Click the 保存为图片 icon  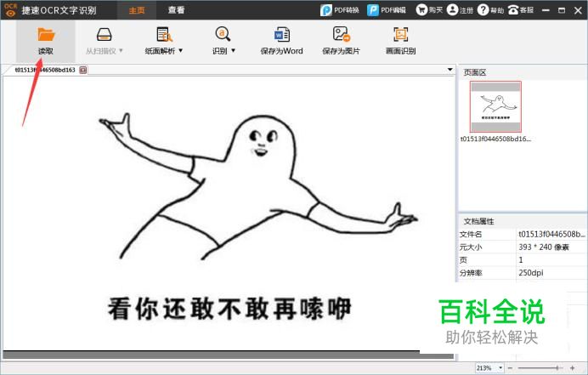pos(342,34)
